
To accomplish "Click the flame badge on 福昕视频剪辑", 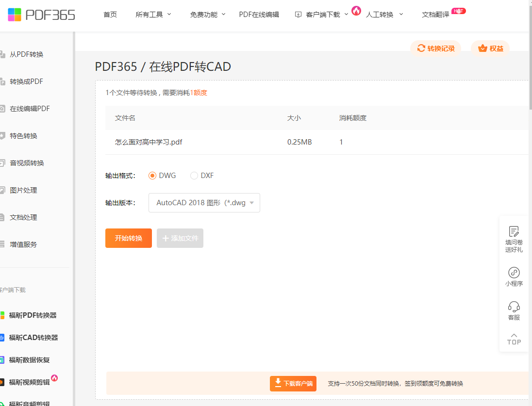I will pyautogui.click(x=54, y=378).
